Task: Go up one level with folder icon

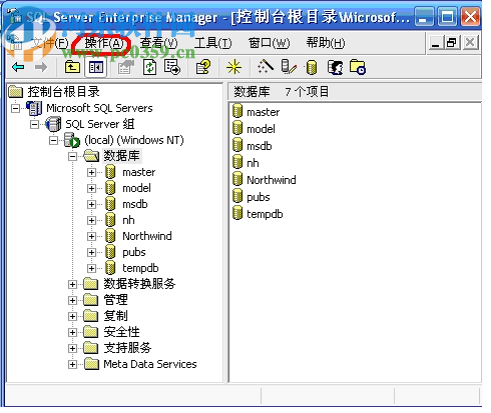Action: click(x=72, y=67)
